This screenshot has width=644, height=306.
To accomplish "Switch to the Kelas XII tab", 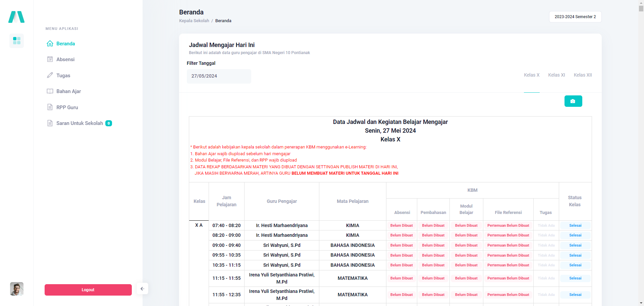I will 583,75.
